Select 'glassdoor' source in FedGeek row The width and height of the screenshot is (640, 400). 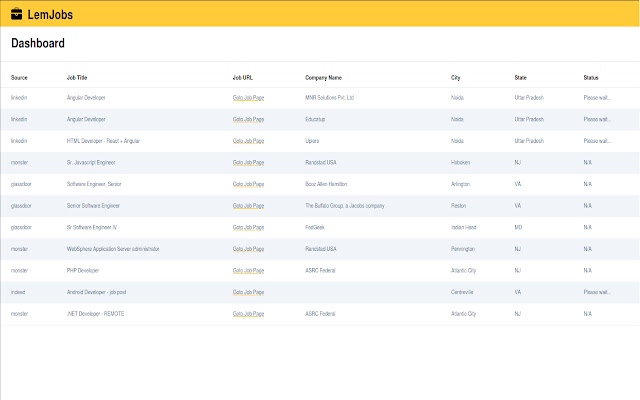21,227
